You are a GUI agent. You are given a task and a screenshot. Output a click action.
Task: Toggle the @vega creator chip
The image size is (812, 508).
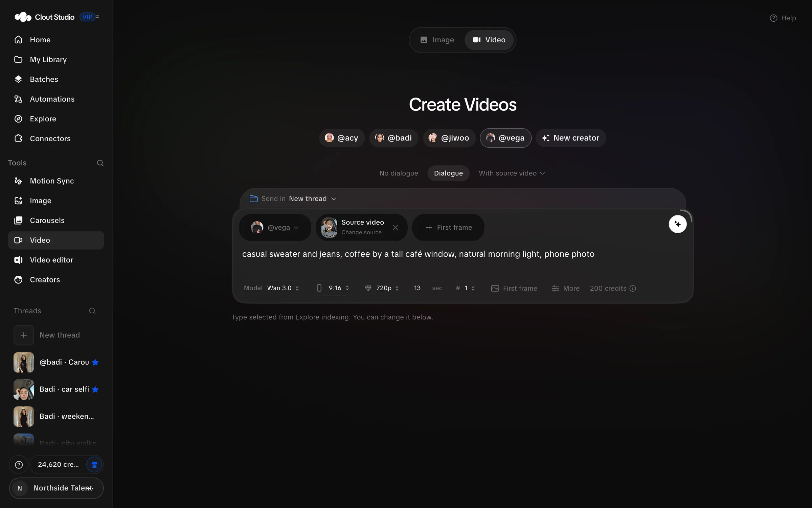(505, 138)
